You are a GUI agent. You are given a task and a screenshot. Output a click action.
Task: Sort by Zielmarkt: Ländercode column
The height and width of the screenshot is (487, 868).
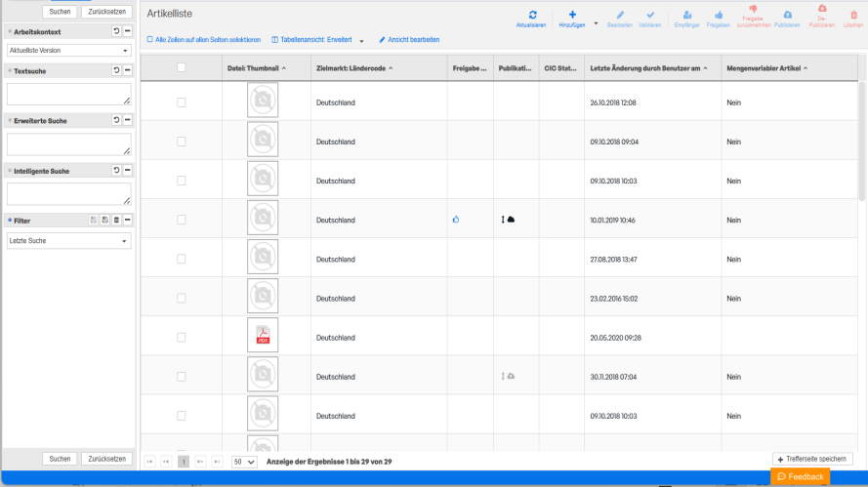354,68
